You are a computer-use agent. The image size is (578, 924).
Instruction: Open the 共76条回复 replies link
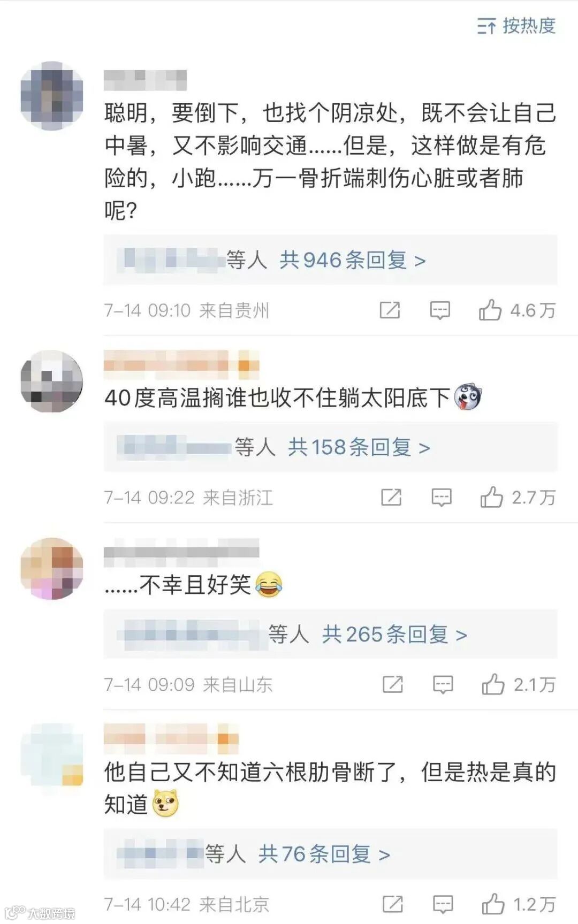(x=324, y=854)
